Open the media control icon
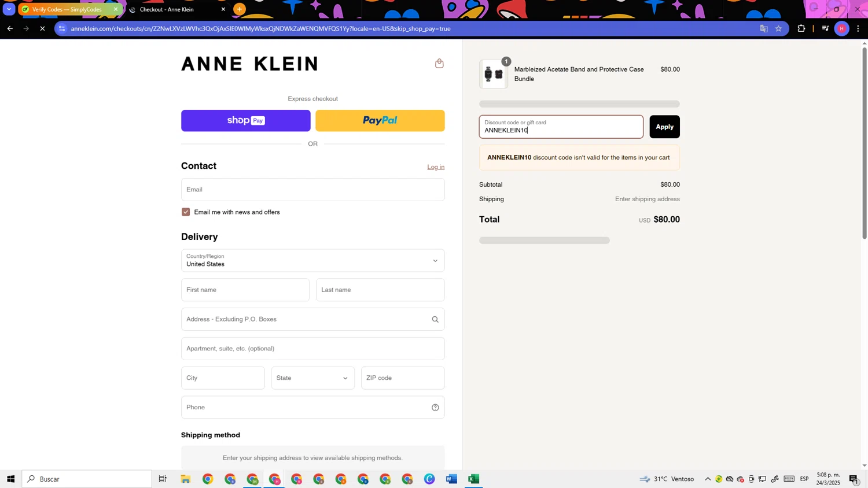Image resolution: width=868 pixels, height=488 pixels. [x=826, y=28]
